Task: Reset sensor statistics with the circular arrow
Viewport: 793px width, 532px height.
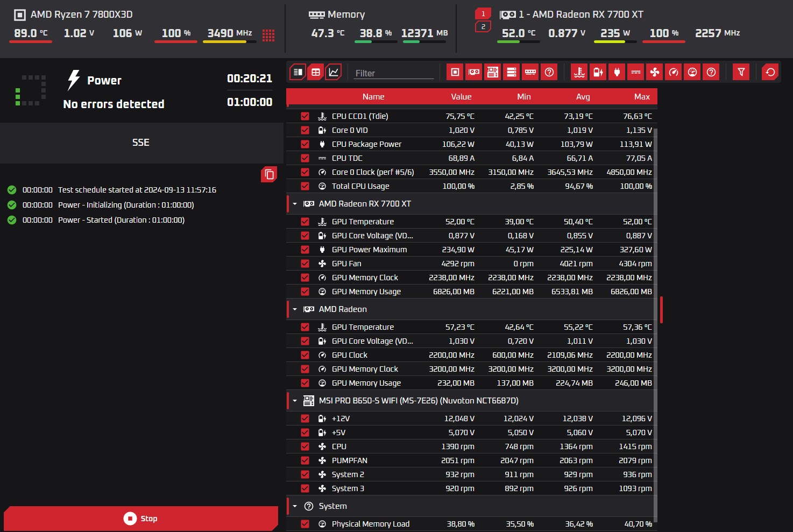Action: (x=770, y=72)
